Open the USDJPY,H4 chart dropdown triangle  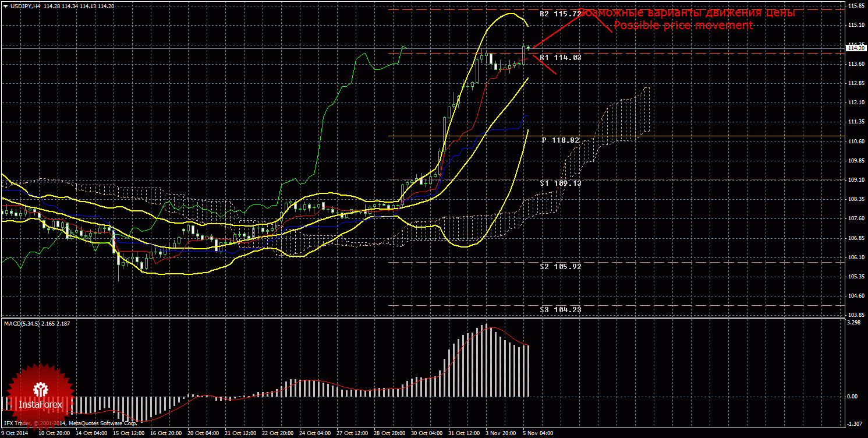(x=5, y=6)
